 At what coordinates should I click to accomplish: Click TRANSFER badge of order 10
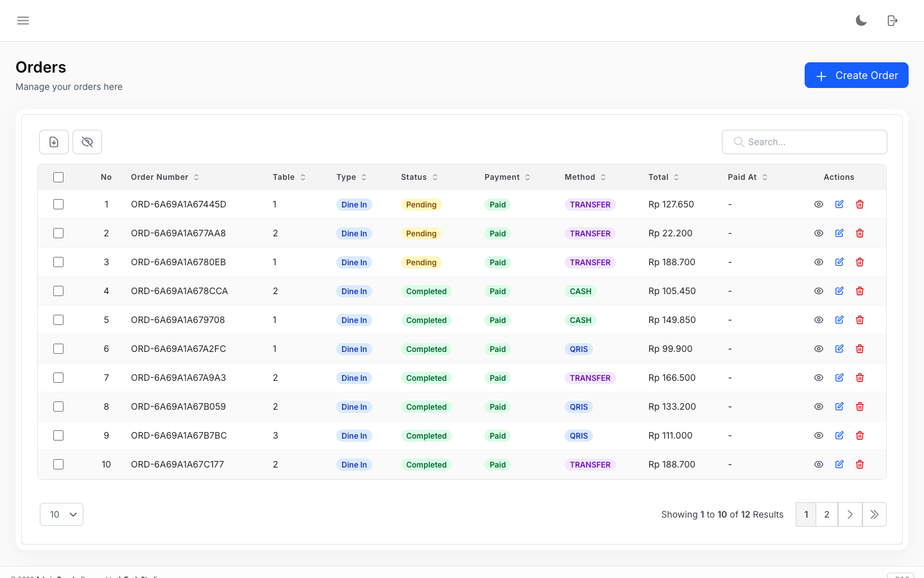point(590,464)
